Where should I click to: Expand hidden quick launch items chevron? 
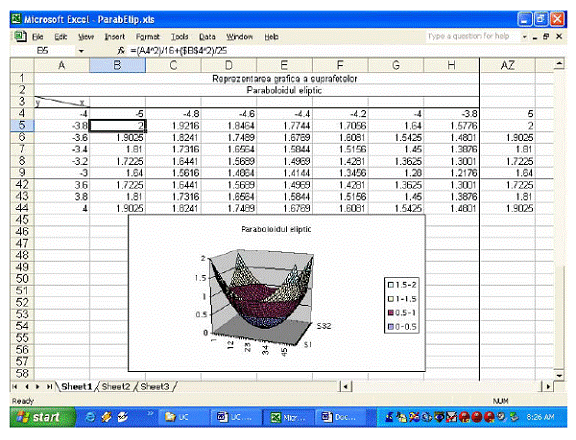[150, 413]
